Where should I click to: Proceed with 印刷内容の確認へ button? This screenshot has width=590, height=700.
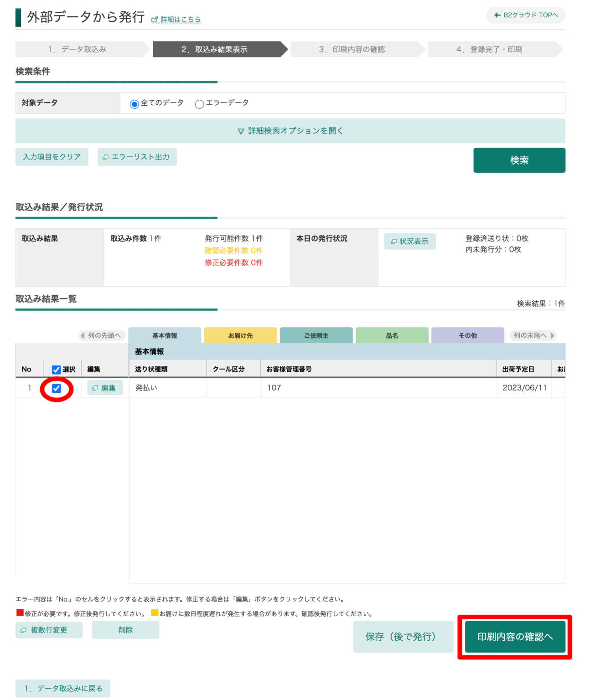tap(514, 636)
